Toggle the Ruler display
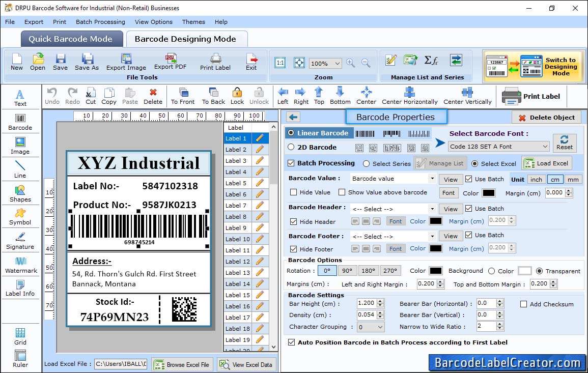The image size is (588, 373). 20,359
